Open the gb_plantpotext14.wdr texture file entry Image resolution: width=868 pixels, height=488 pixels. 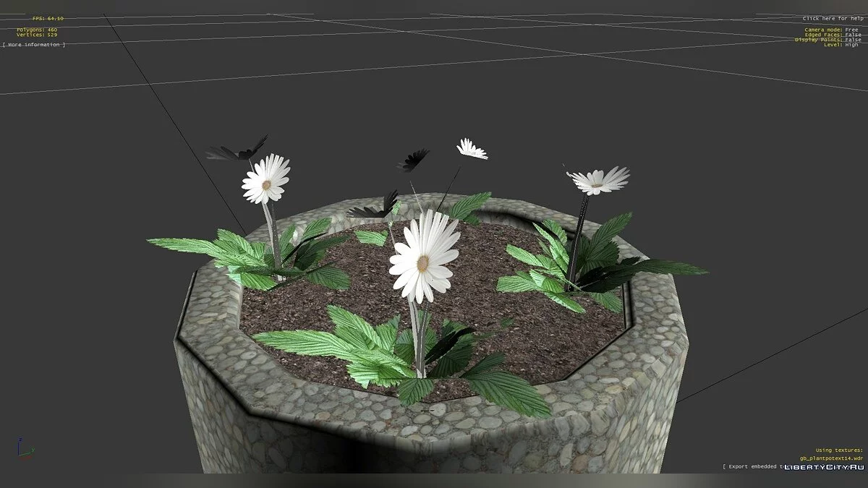(x=831, y=458)
